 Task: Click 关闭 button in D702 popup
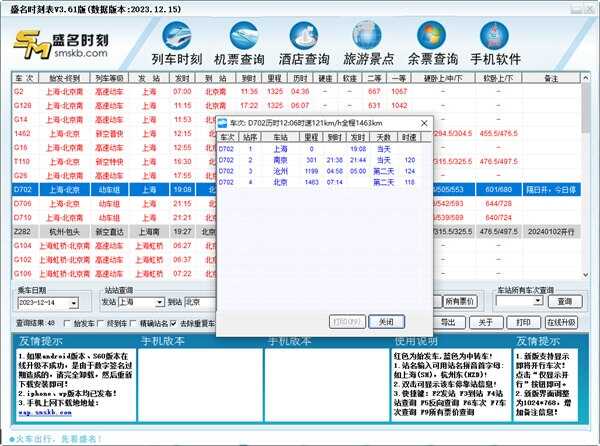[386, 321]
